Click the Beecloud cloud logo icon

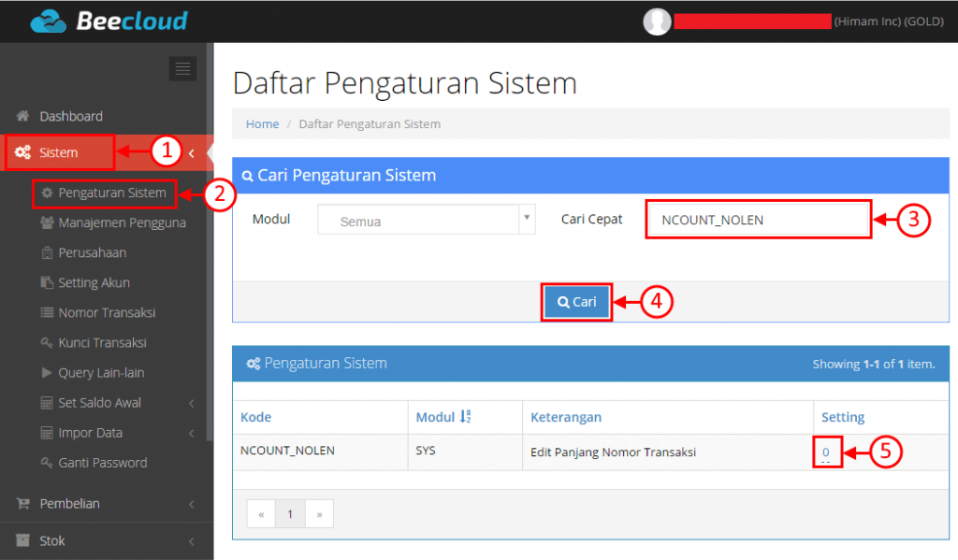(49, 22)
